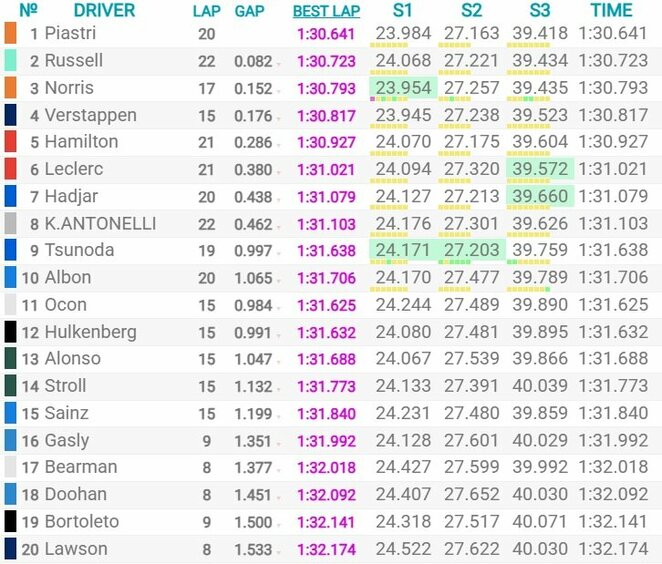Viewport: 662px width, 564px height.
Task: Click Alonso's dark green team color swatch
Action: [x=10, y=359]
